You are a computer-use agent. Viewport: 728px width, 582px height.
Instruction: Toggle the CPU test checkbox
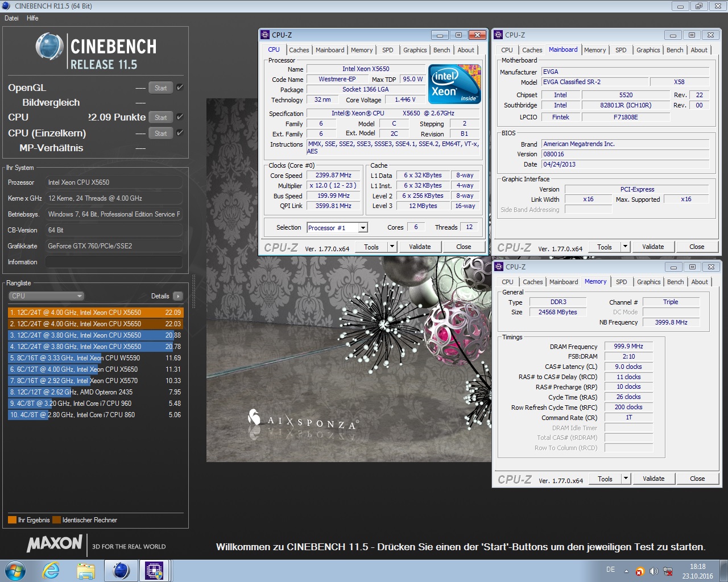[180, 117]
